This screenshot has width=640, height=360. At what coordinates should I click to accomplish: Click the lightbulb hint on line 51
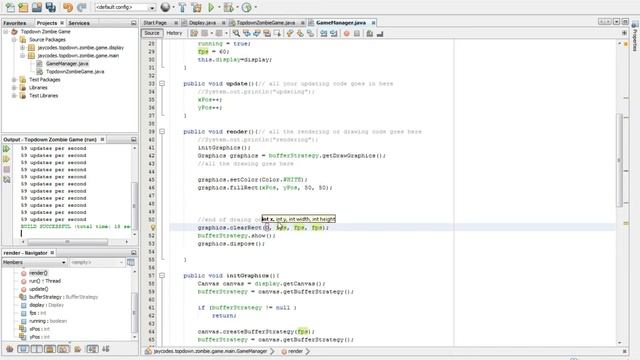[153, 228]
